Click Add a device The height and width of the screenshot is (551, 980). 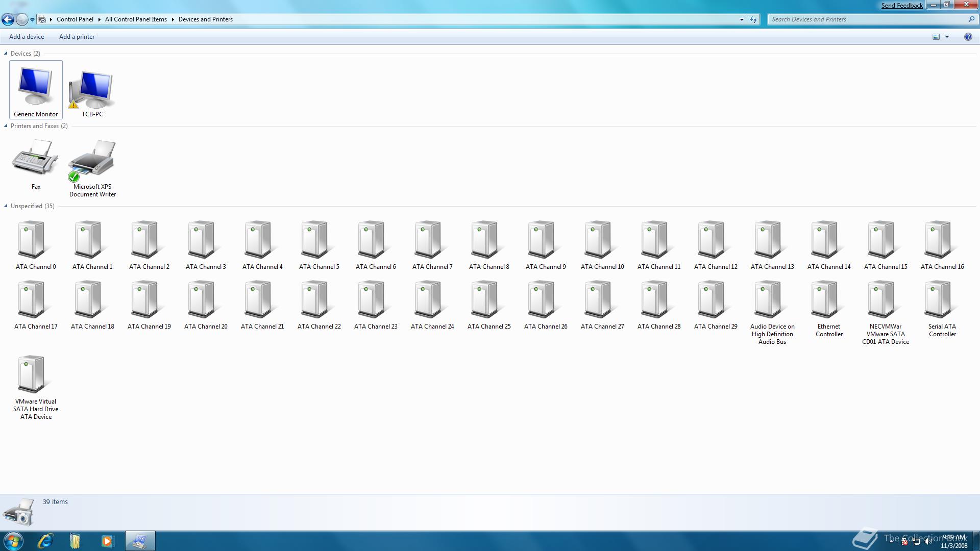coord(27,37)
